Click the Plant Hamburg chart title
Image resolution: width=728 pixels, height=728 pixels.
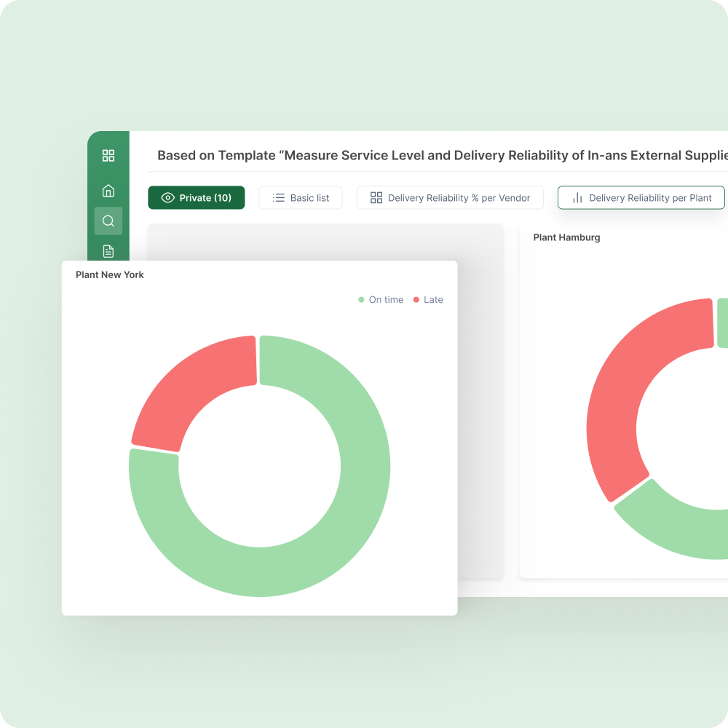click(x=566, y=237)
